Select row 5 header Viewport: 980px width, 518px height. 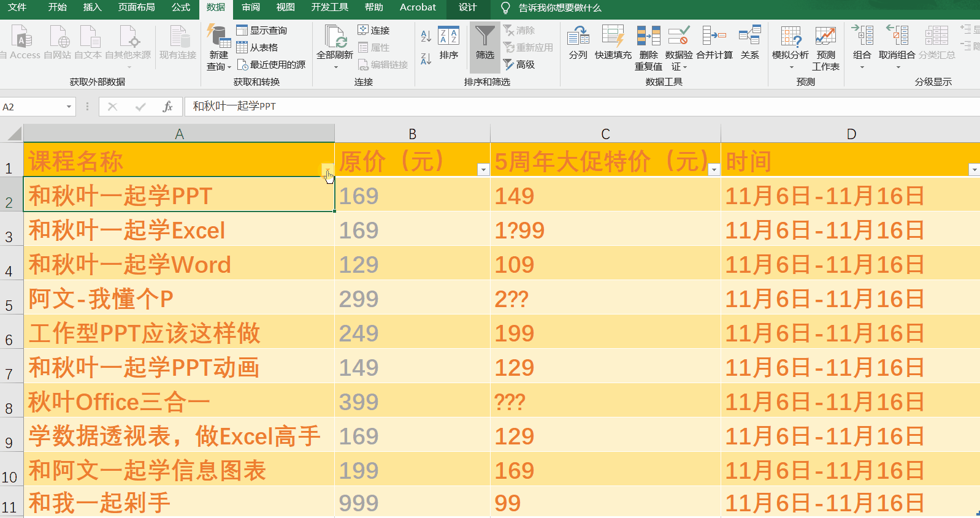11,299
